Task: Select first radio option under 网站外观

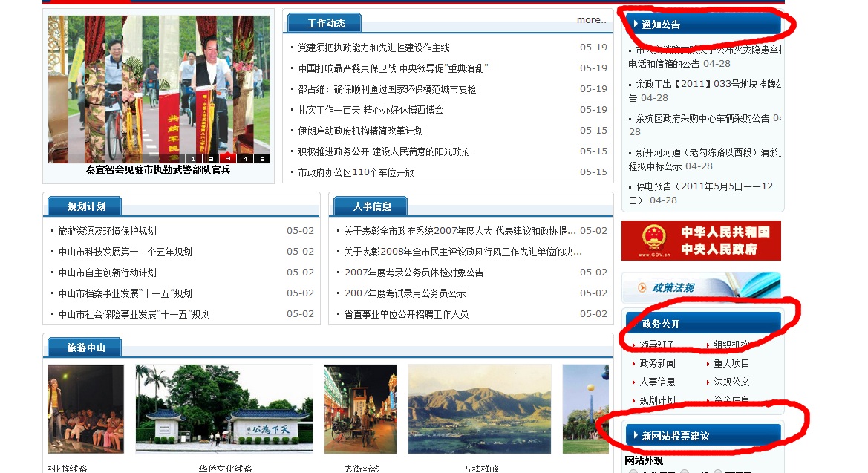Action: coord(633,472)
